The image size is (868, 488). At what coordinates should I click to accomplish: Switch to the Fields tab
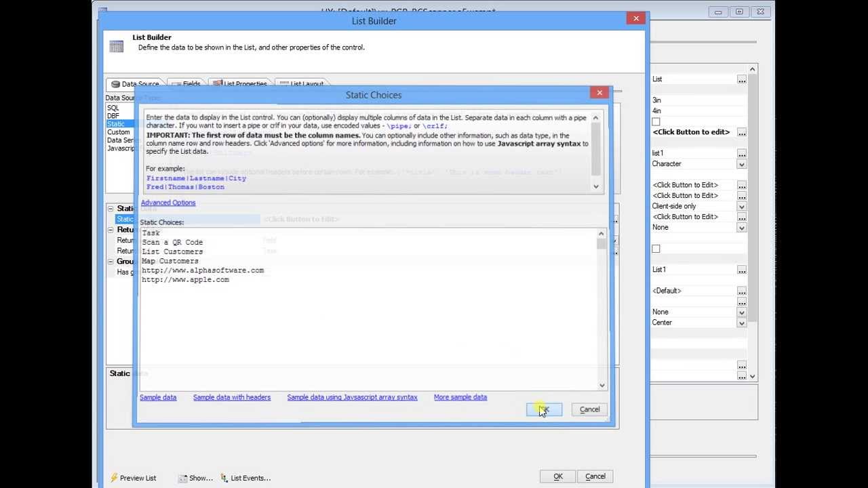coord(186,84)
